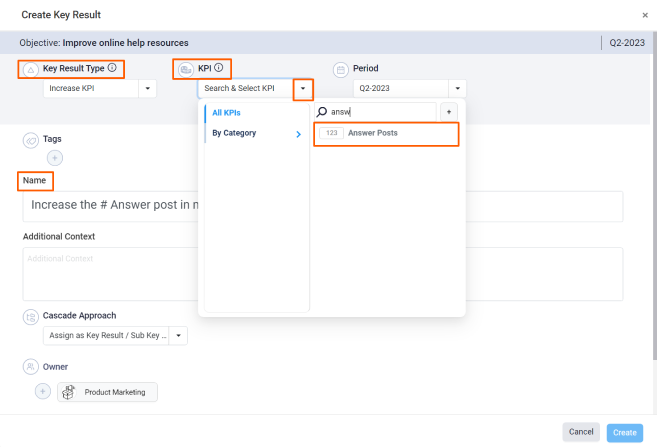The width and height of the screenshot is (657, 447).
Task: Select the All KPIs tab
Action: [226, 113]
